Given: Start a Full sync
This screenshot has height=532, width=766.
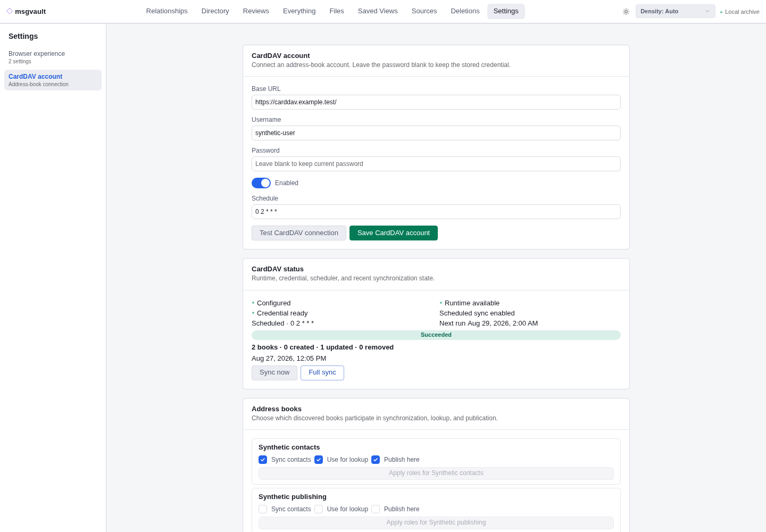Looking at the screenshot, I should coord(322,373).
